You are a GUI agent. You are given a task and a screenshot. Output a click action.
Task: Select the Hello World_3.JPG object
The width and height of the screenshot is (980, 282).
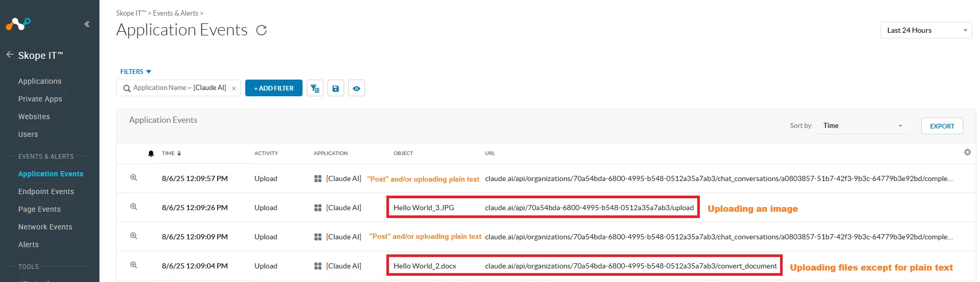click(424, 208)
